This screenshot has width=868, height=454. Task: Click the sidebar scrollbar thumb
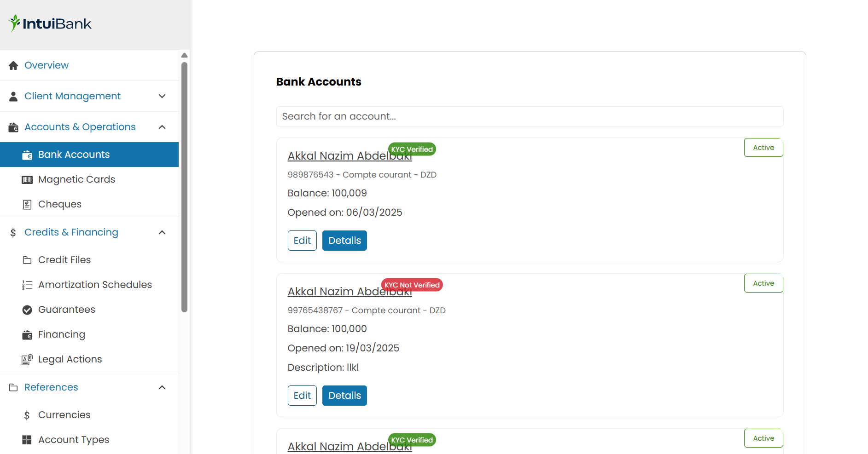184,187
